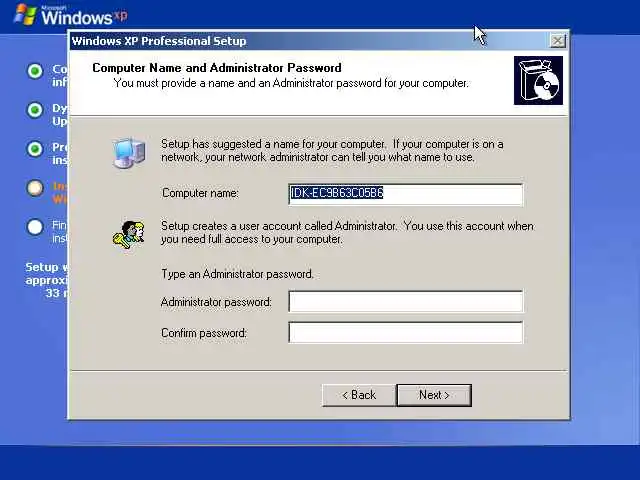Image resolution: width=640 pixels, height=480 pixels.
Task: Click the 'Type an Administrator password.' text
Action: coord(237,274)
